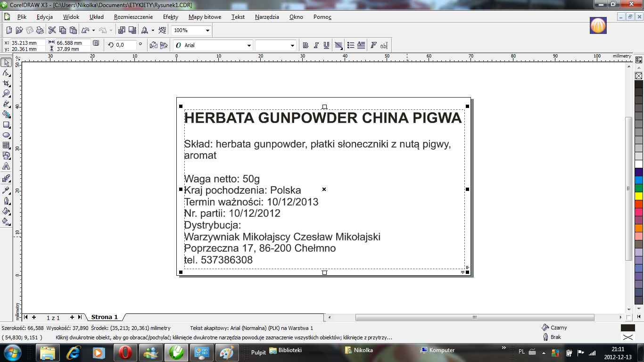This screenshot has width=644, height=362.
Task: Select the Eyedropper tool
Action: coord(7,190)
